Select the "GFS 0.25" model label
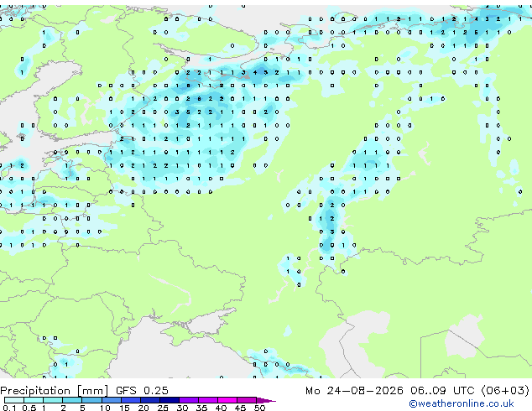Viewport: 532px width, 411px height. [142, 391]
